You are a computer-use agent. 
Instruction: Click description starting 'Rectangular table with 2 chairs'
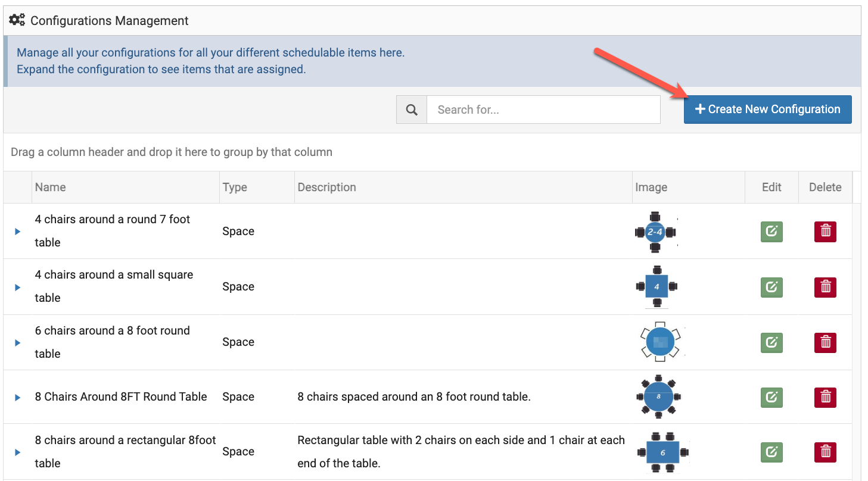[461, 451]
